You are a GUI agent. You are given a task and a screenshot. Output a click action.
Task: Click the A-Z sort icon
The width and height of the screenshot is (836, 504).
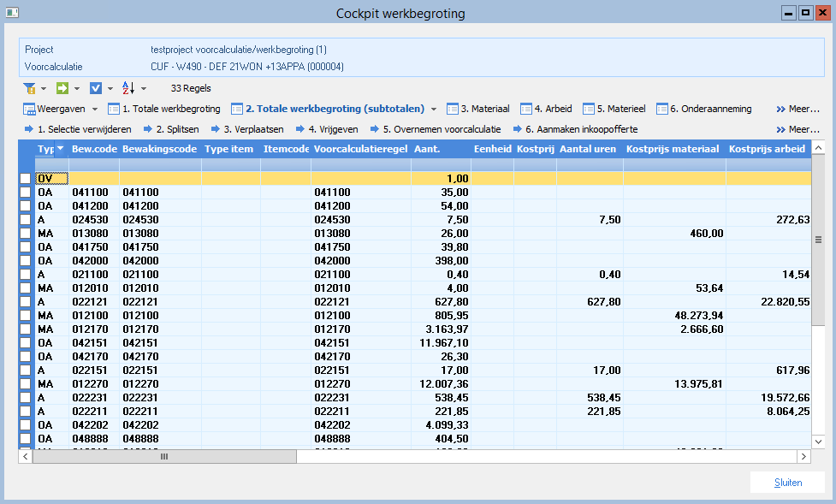(128, 88)
